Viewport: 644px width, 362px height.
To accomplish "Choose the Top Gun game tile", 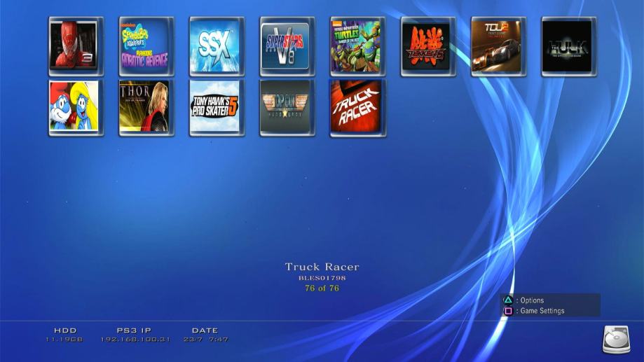I will (287, 108).
